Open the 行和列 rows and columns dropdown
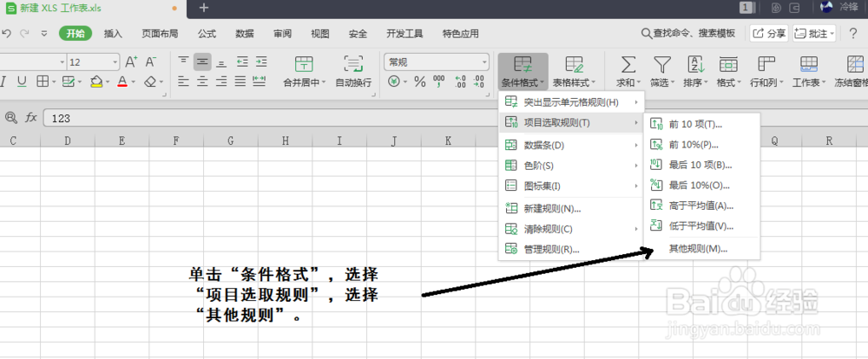This screenshot has height=359, width=868. pyautogui.click(x=766, y=71)
